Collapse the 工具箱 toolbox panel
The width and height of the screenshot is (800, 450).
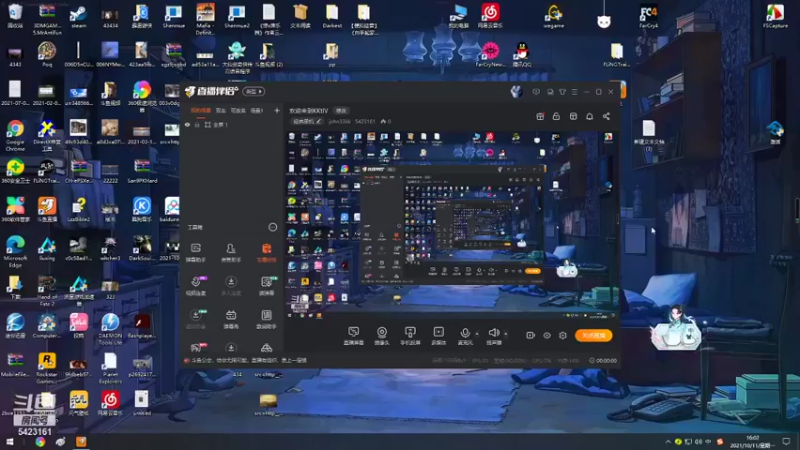(273, 227)
